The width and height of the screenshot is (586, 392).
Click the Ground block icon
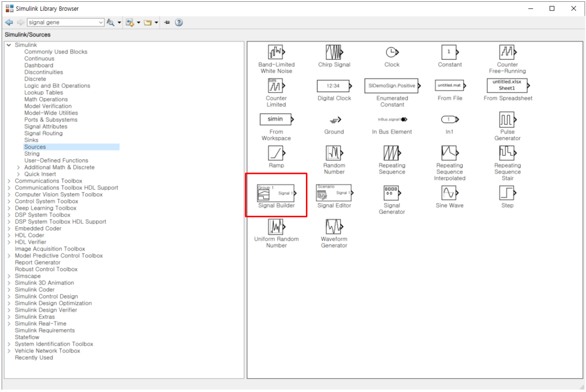point(334,120)
